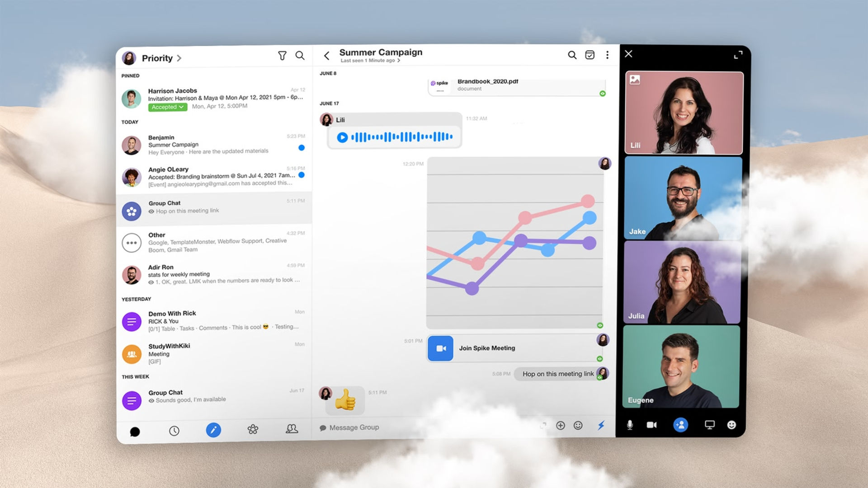Open the line chart image in chat
Screen dimensions: 868x488
514,243
